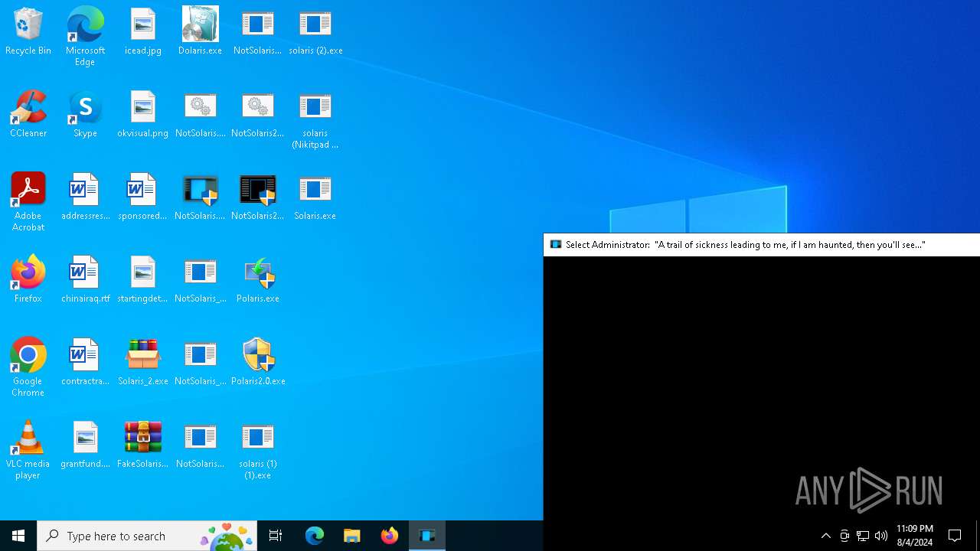Click the Meet Now tray icon
Image resolution: width=980 pixels, height=551 pixels.
click(844, 536)
